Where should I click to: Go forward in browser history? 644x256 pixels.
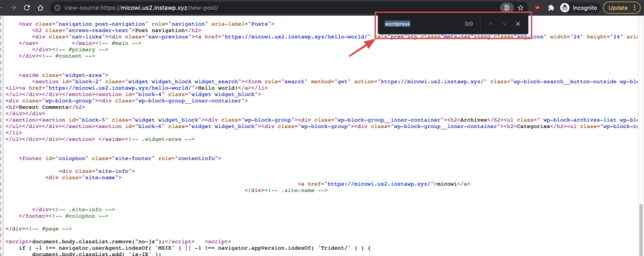(13, 8)
